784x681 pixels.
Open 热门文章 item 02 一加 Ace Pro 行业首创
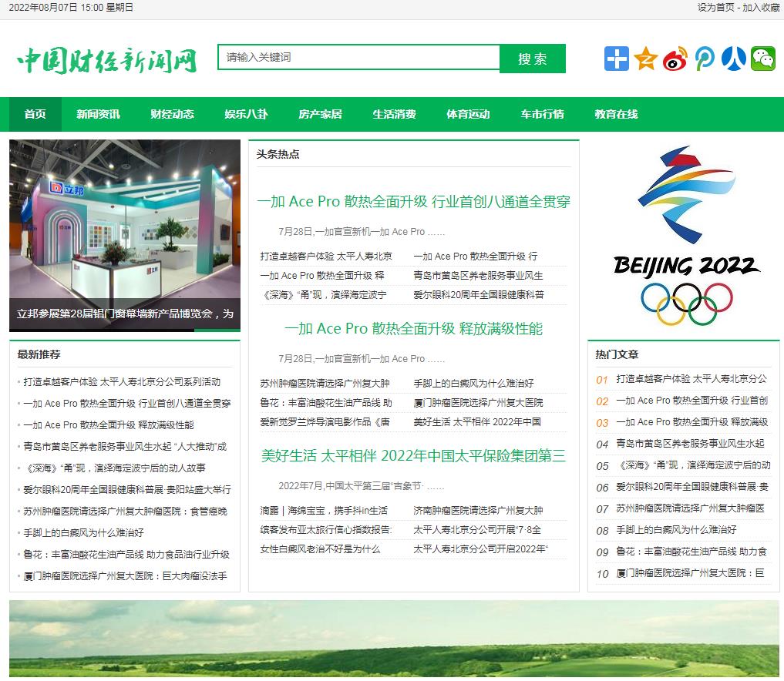pos(692,401)
